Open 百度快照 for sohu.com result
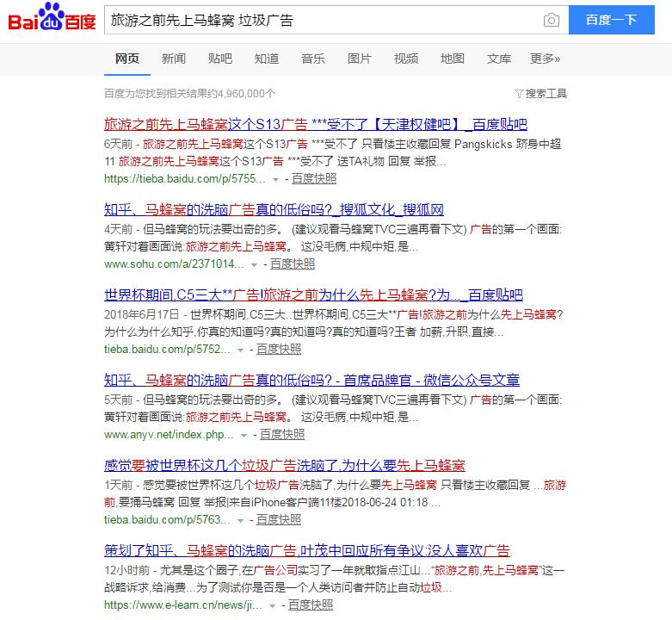672x620 pixels. click(293, 264)
